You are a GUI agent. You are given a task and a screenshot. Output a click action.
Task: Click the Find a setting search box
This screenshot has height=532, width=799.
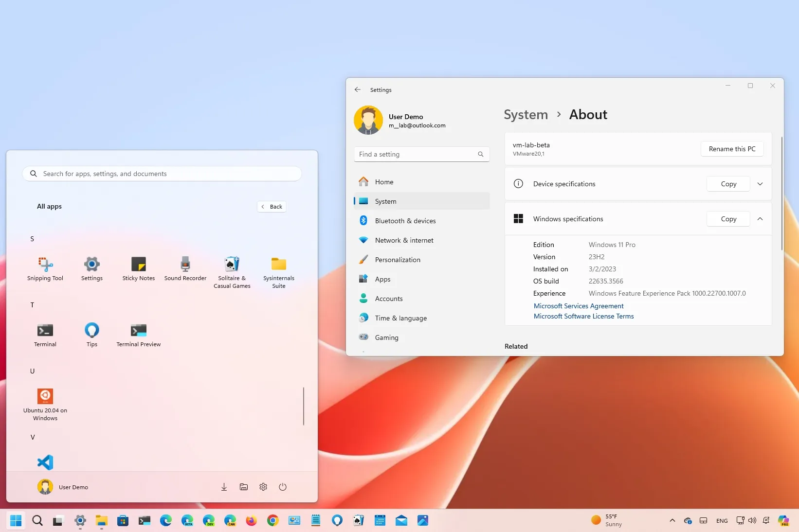point(421,154)
